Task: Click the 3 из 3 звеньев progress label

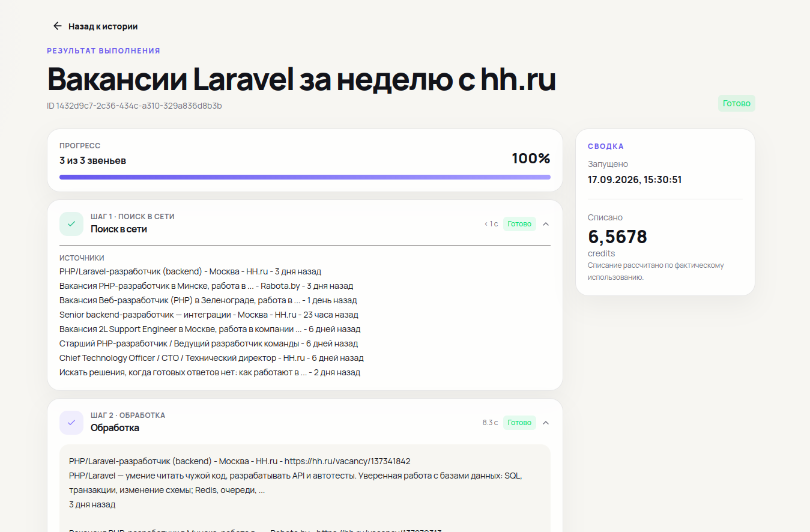Action: tap(92, 161)
